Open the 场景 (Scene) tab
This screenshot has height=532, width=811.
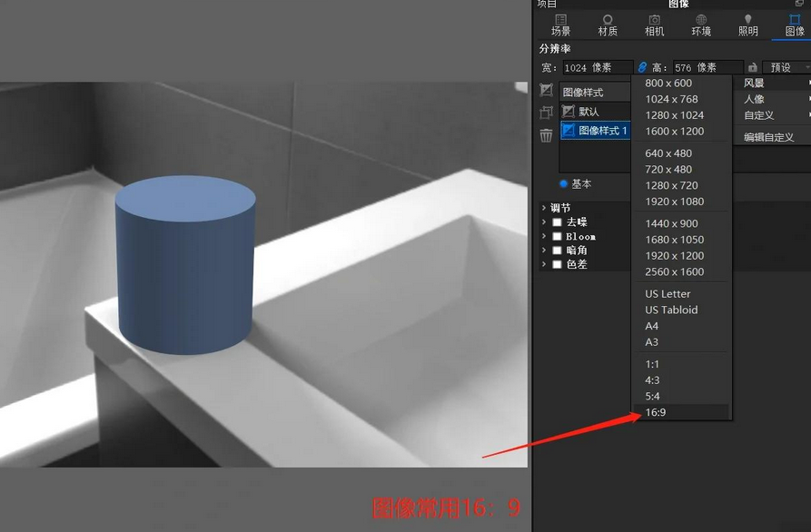(560, 25)
